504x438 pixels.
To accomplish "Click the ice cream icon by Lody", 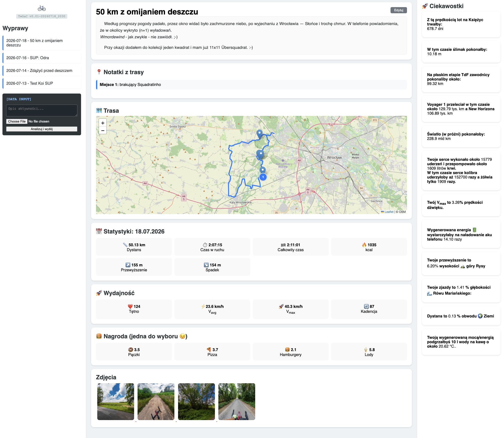I will [366, 350].
